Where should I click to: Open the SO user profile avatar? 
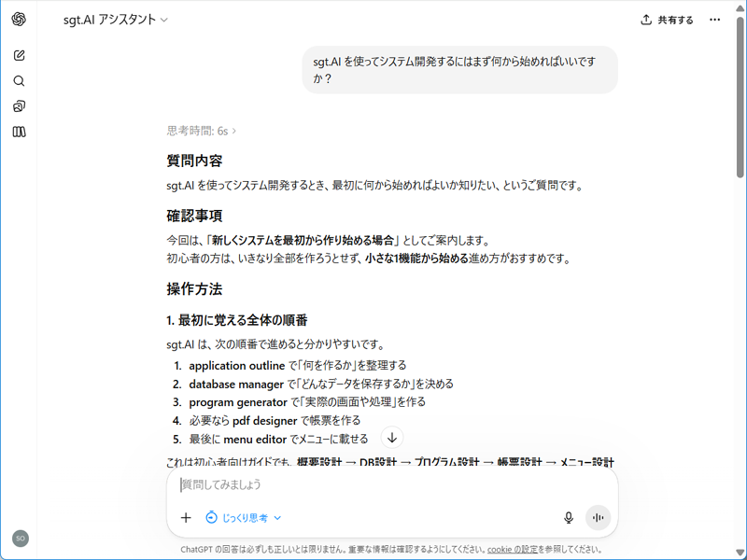(x=21, y=539)
